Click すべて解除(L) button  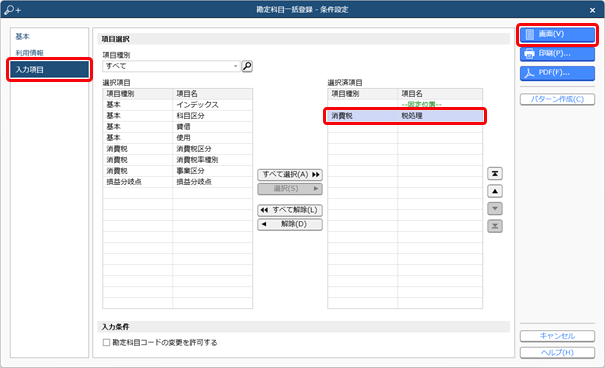(x=290, y=210)
